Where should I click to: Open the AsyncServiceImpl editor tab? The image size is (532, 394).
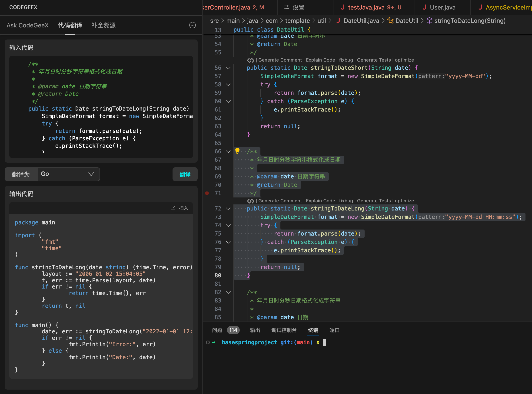point(501,7)
